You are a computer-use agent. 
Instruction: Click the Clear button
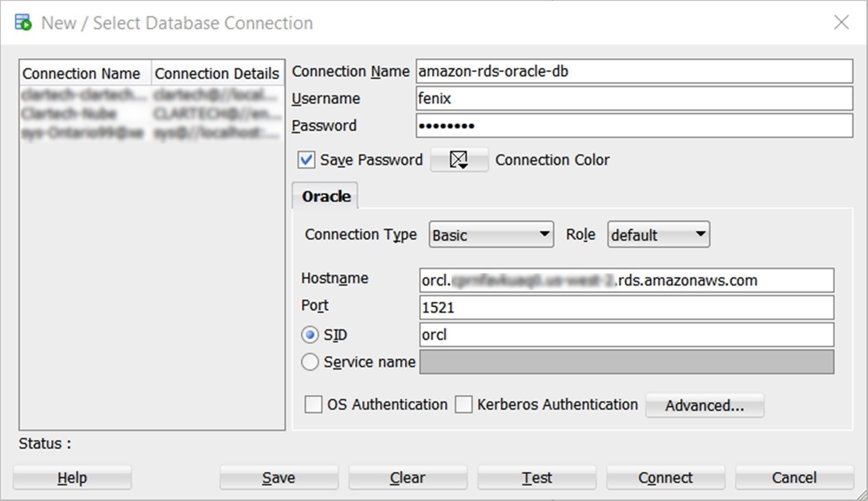[408, 478]
